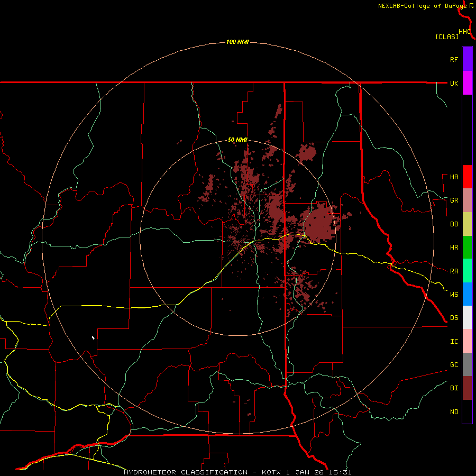Click the green HR legend color swatch
This screenshot has height=476, width=476.
[x=467, y=248]
